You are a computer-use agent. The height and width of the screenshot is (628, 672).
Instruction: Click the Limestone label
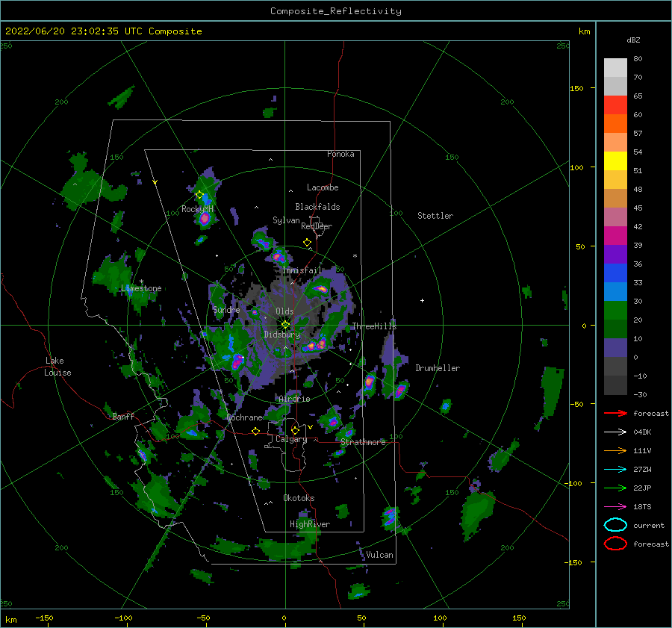point(141,288)
